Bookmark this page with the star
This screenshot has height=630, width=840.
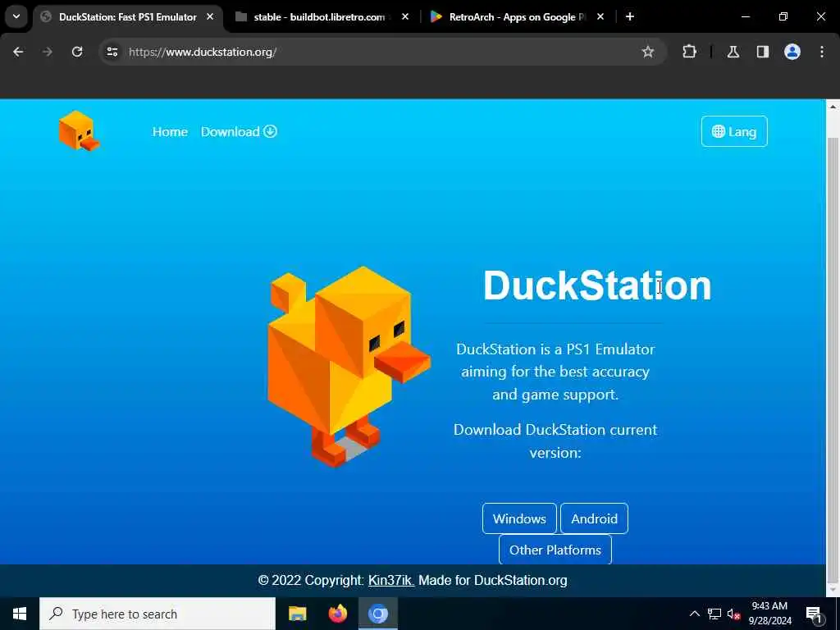[648, 52]
